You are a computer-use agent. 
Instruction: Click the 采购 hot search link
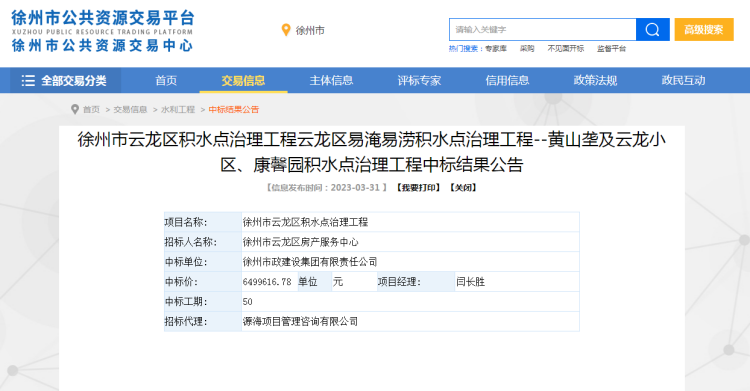[x=527, y=48]
